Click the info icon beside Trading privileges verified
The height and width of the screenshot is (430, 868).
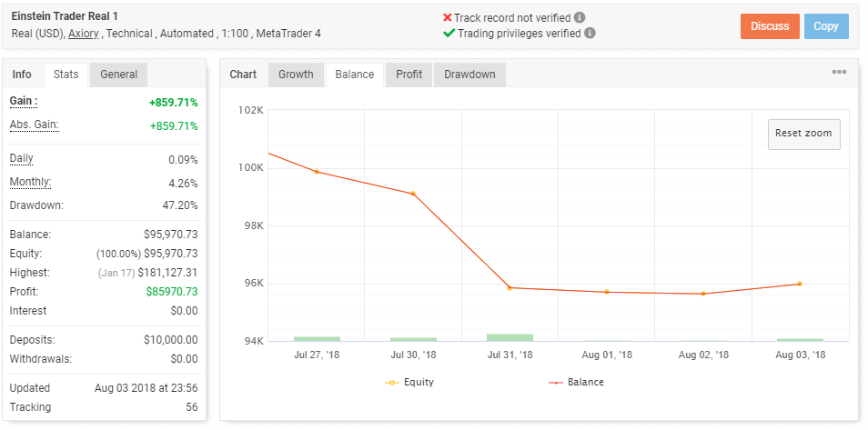(590, 34)
